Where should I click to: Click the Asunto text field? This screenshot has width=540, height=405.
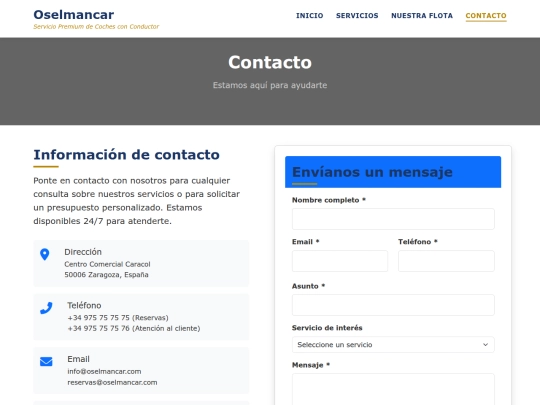click(x=393, y=305)
